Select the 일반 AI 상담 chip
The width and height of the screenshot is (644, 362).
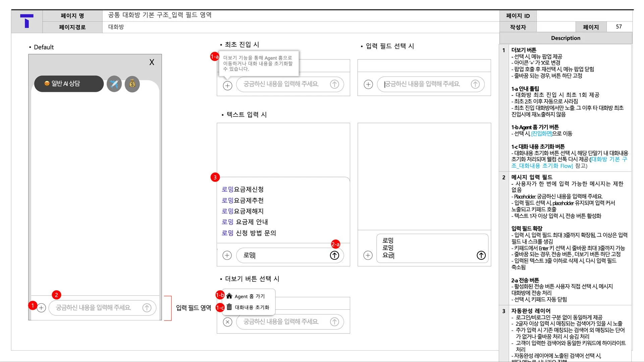[69, 84]
